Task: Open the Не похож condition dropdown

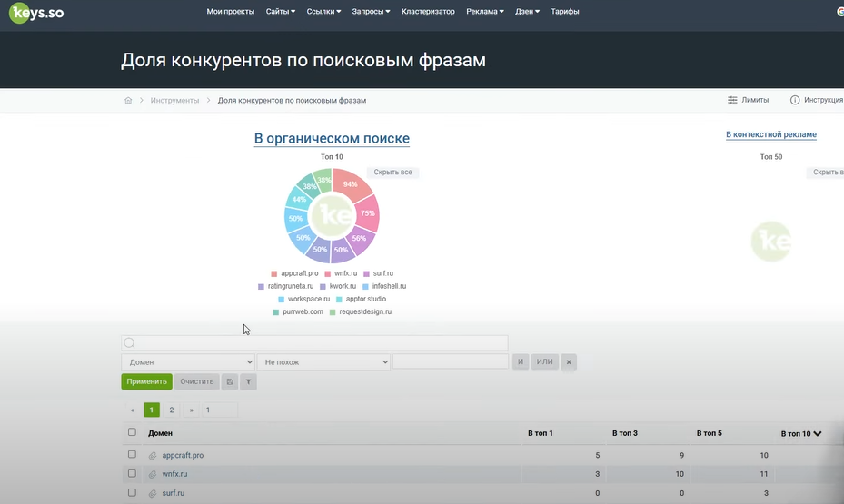Action: coord(323,362)
